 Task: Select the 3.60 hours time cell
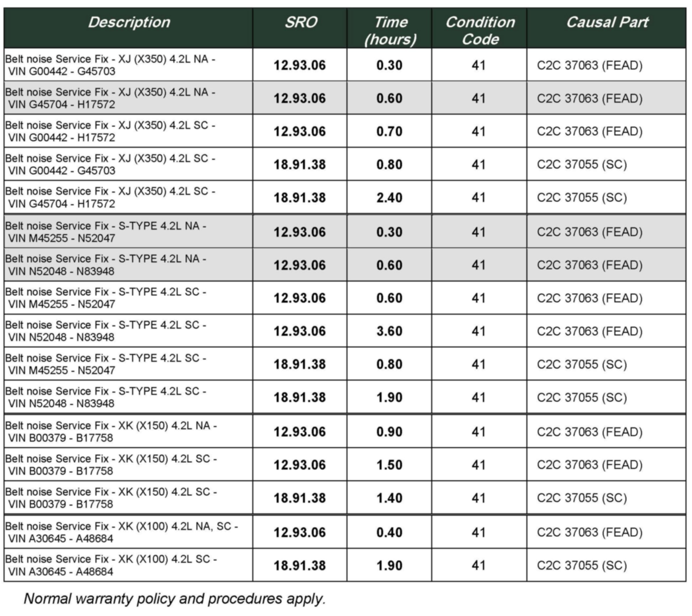389,331
